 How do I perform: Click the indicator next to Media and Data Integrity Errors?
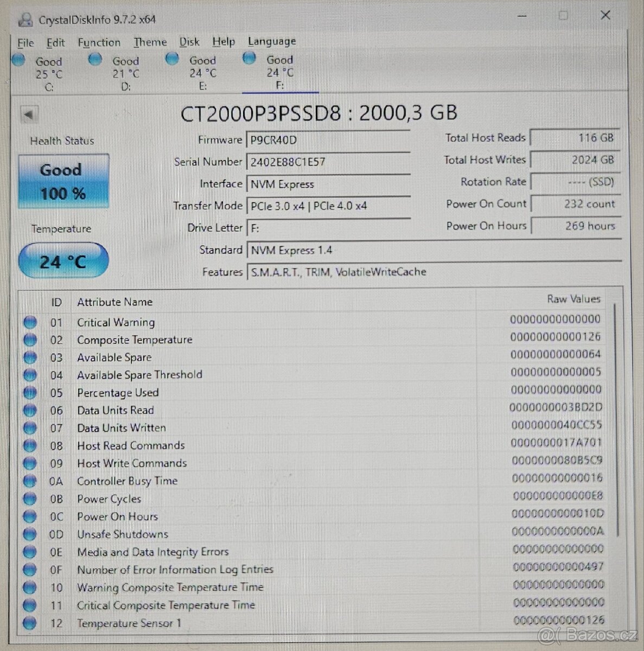(30, 552)
